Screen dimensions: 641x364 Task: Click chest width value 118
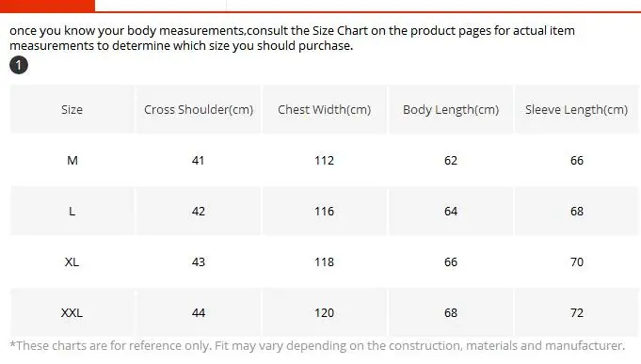click(324, 261)
